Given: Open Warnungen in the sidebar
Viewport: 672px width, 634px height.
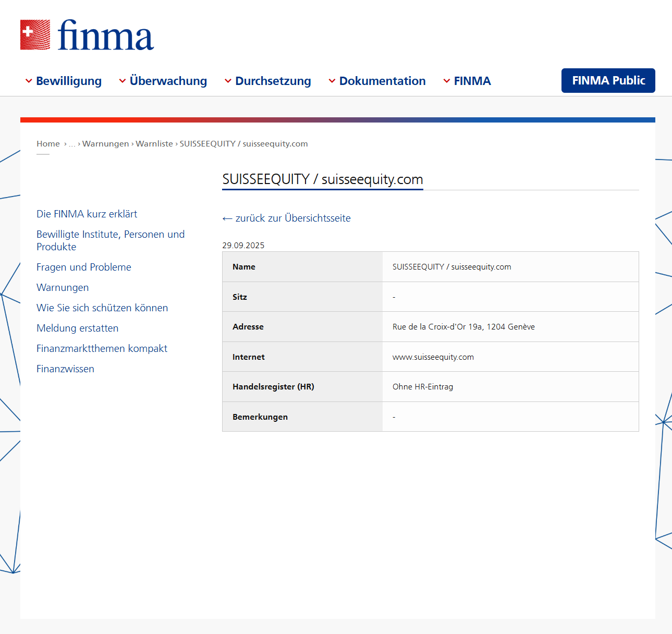Looking at the screenshot, I should [63, 287].
